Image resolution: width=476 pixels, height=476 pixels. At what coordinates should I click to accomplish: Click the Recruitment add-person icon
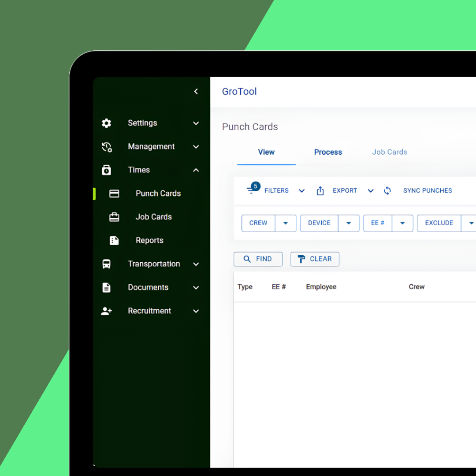(106, 311)
